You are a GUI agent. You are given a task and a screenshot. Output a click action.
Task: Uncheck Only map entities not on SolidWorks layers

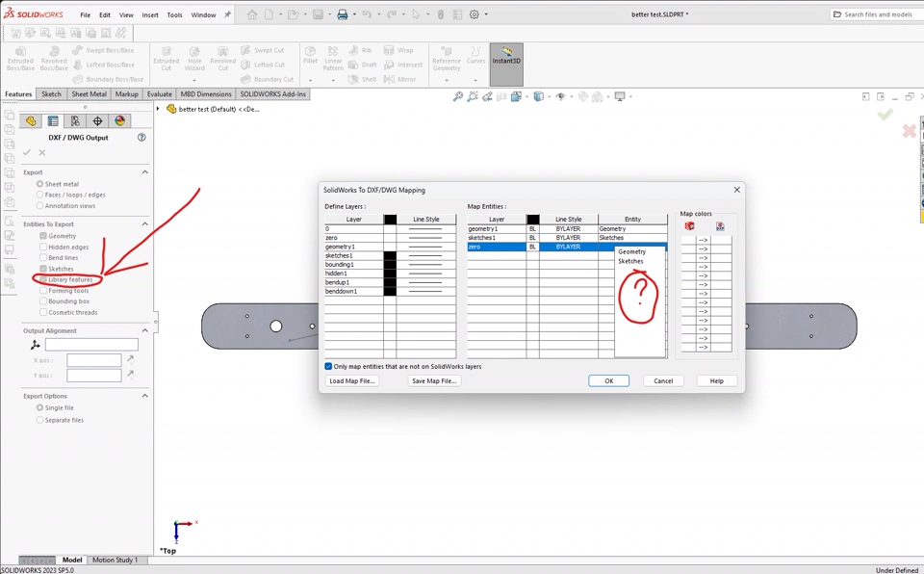click(328, 366)
